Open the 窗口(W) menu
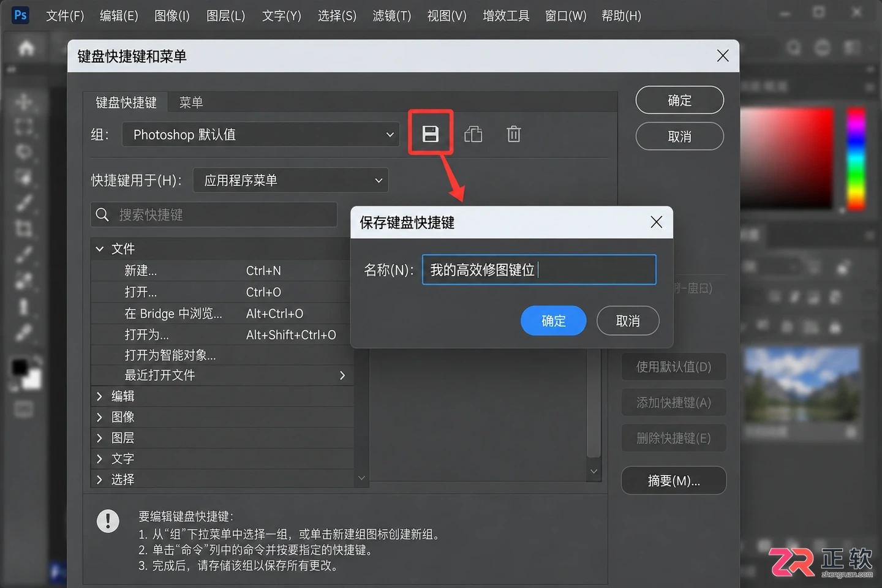Image resolution: width=882 pixels, height=588 pixels. (565, 15)
